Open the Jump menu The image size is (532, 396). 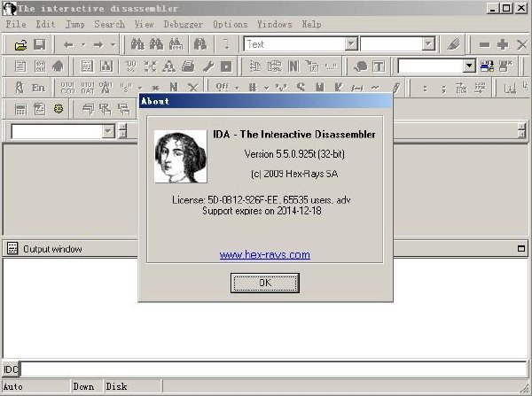pyautogui.click(x=75, y=25)
